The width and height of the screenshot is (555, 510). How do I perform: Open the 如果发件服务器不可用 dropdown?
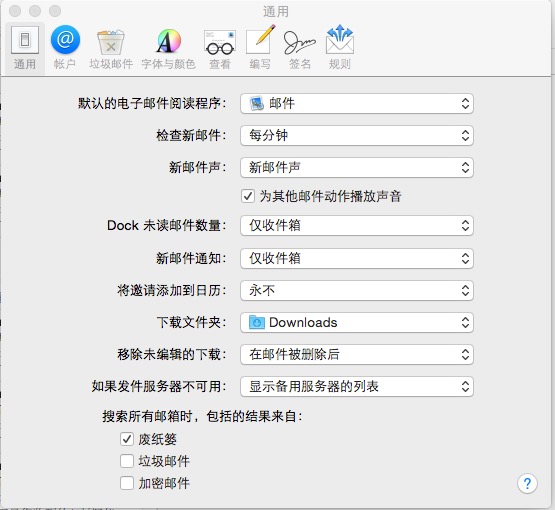click(357, 386)
